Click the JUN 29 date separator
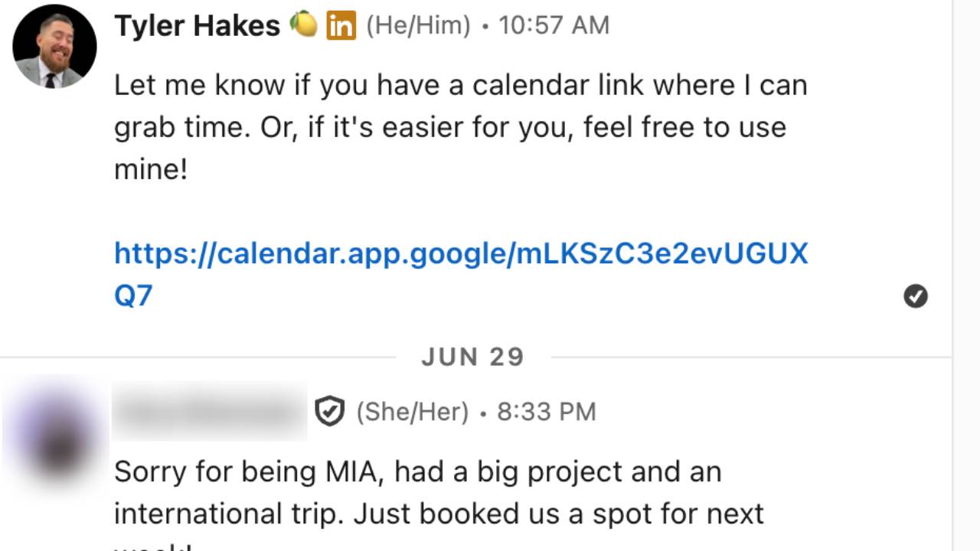The image size is (980, 551). [x=472, y=357]
